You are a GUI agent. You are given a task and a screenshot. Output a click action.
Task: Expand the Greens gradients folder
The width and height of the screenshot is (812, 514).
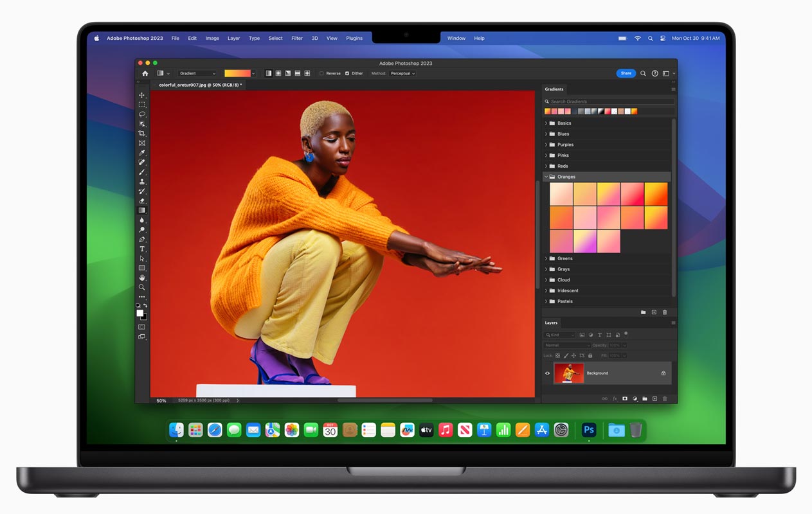[546, 258]
